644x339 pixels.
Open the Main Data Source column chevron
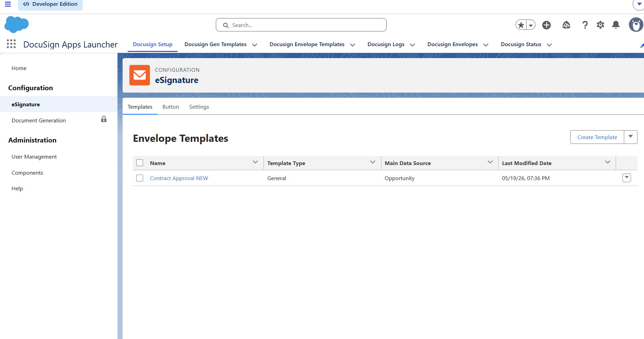[x=490, y=162]
